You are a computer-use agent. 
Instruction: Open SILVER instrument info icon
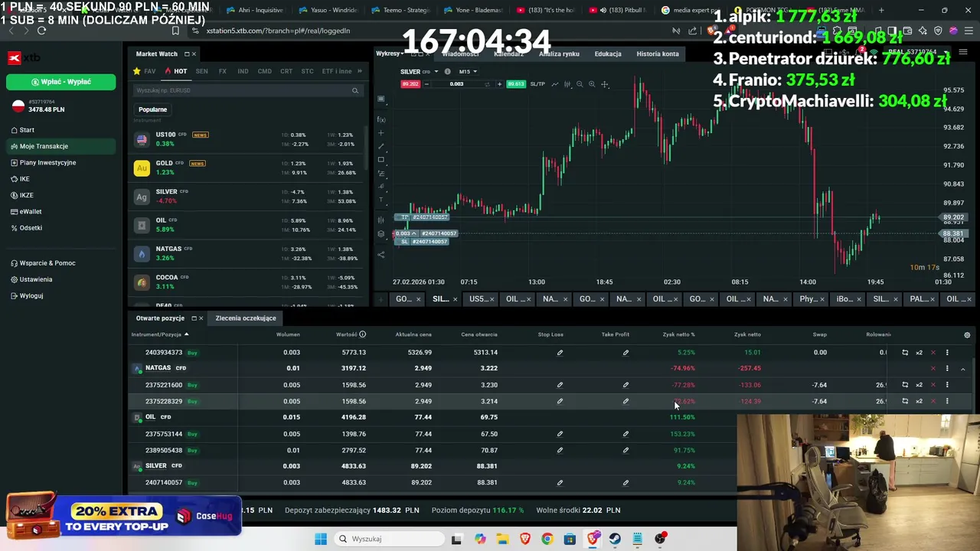447,72
